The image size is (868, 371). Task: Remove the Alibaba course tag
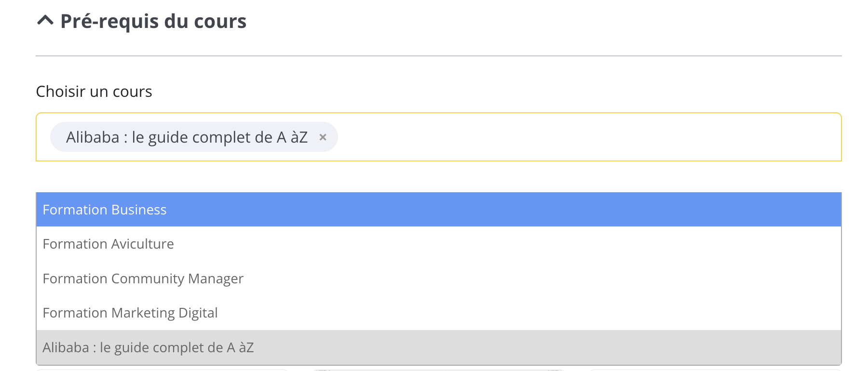pyautogui.click(x=323, y=137)
